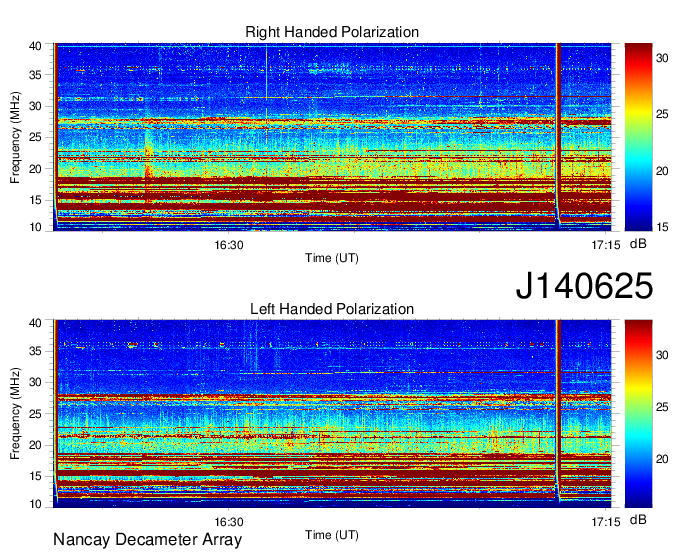
Task: Click the 17:15 tick label under top plot
Action: [606, 245]
